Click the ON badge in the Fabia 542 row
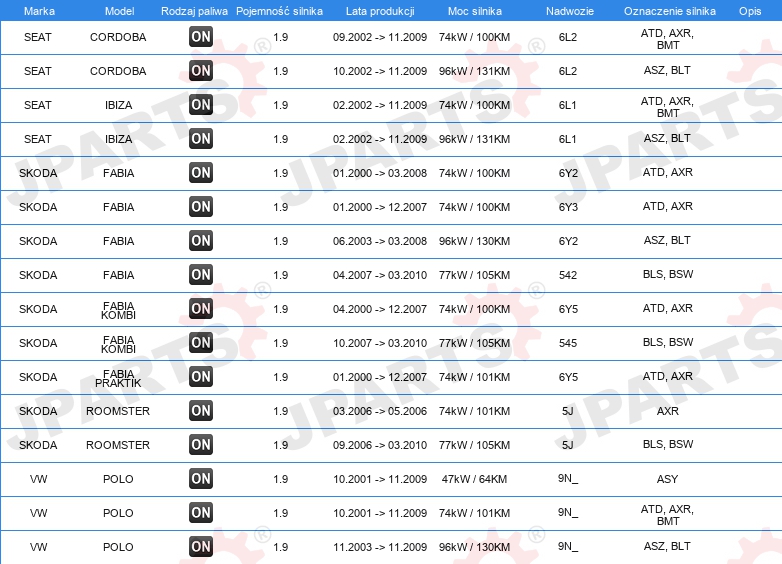 tap(201, 275)
